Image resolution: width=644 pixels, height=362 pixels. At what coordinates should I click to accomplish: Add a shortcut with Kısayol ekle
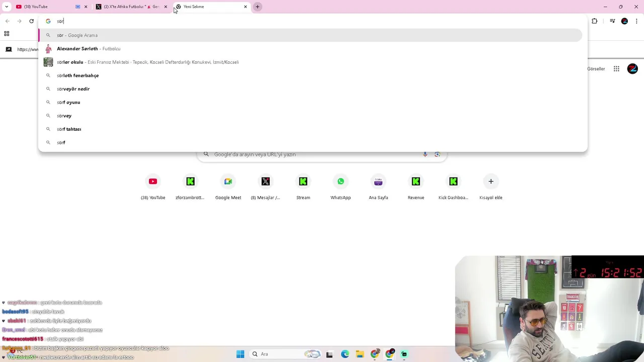[491, 187]
